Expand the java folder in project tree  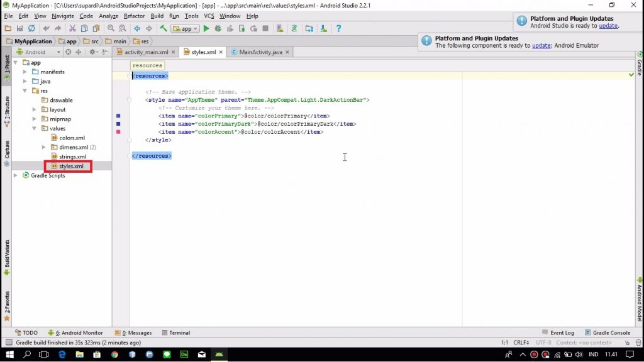coord(26,81)
